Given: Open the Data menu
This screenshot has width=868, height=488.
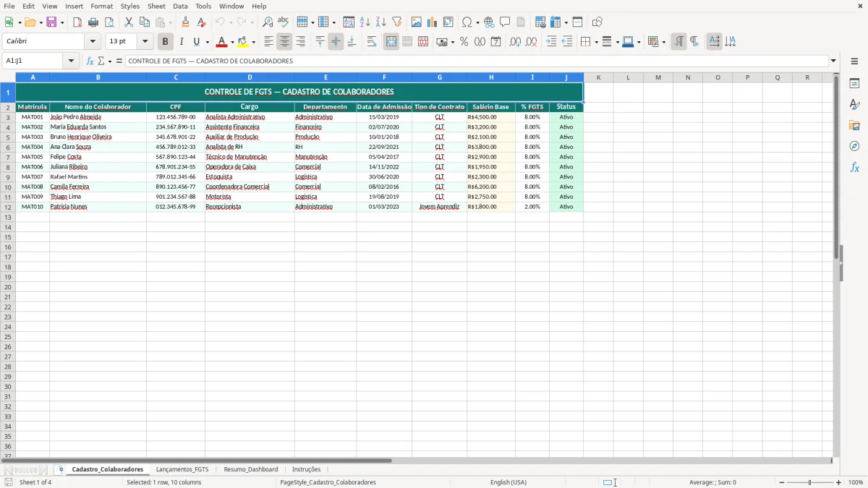Looking at the screenshot, I should pos(180,6).
